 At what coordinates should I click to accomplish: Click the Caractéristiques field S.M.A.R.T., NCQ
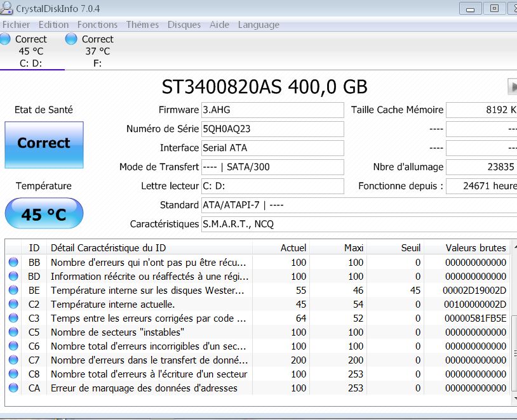click(x=359, y=225)
